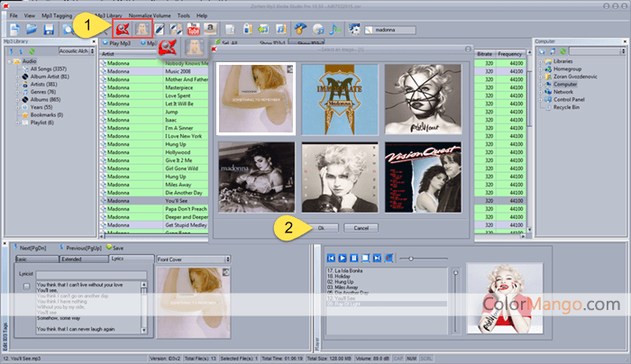Screen dimensions: 631x364
Task: Click the red cover search toolbar icon
Action: (123, 29)
